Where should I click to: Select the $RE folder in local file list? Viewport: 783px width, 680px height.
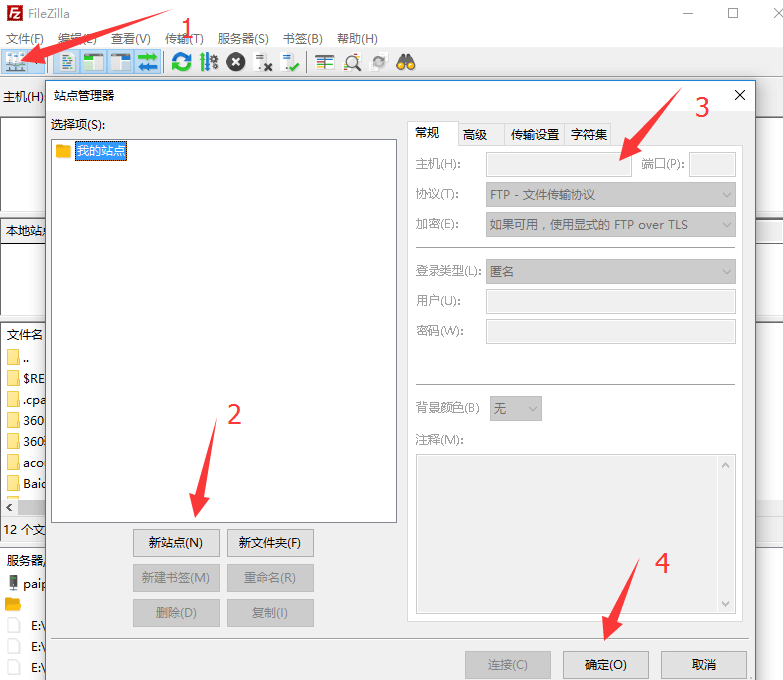[26, 378]
